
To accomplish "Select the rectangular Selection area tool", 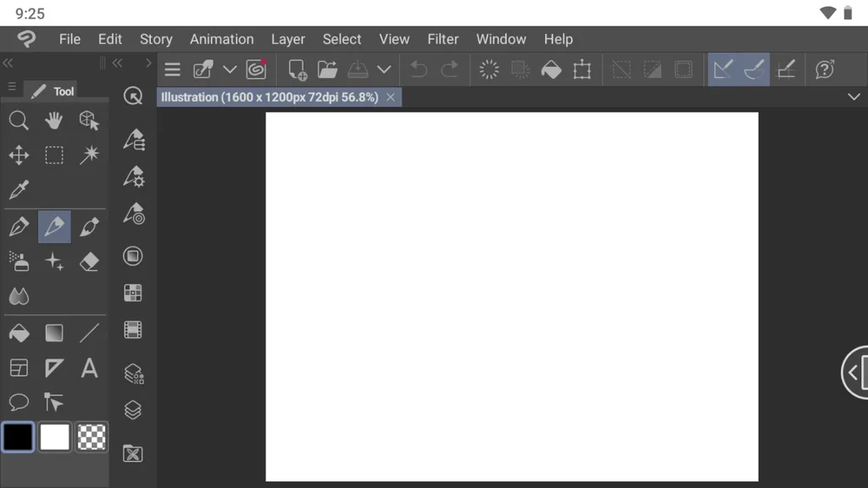I will (x=53, y=156).
